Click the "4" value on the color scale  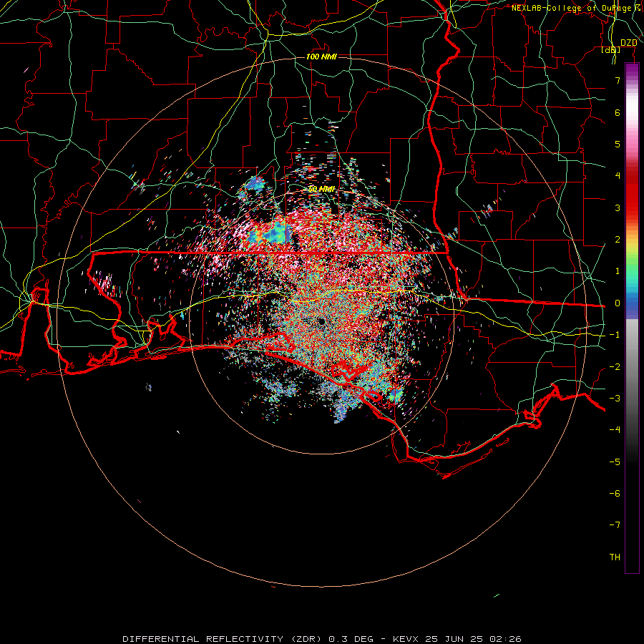[618, 176]
